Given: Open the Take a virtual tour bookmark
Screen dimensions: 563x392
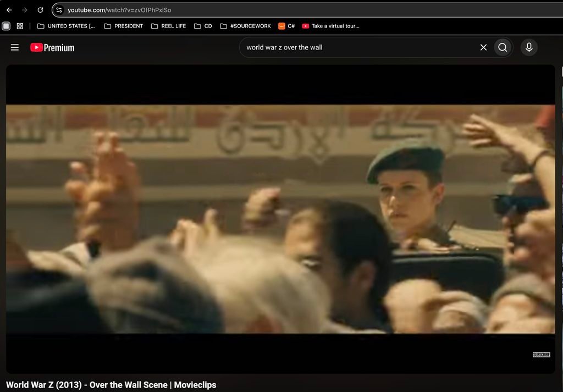Looking at the screenshot, I should click(330, 26).
